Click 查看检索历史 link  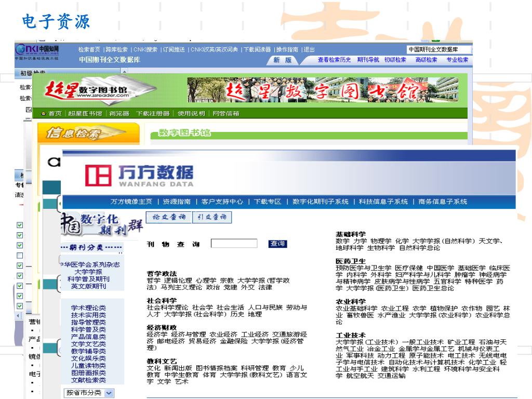[x=334, y=60]
